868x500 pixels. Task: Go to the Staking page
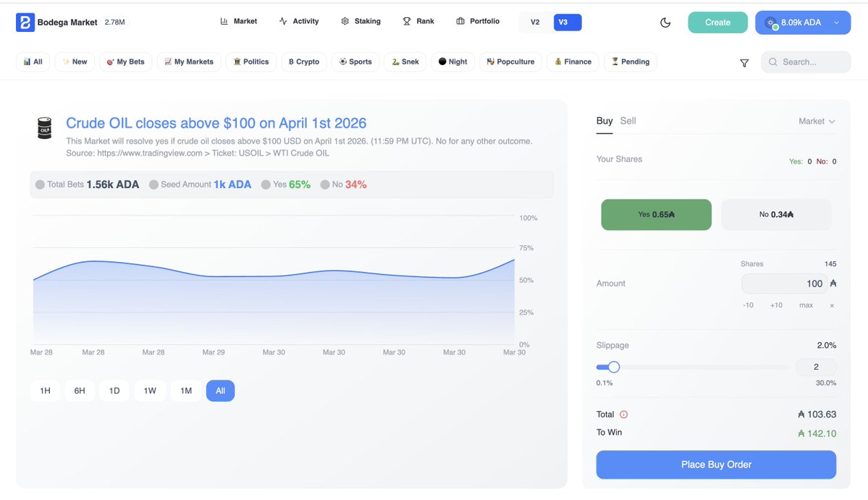[361, 21]
